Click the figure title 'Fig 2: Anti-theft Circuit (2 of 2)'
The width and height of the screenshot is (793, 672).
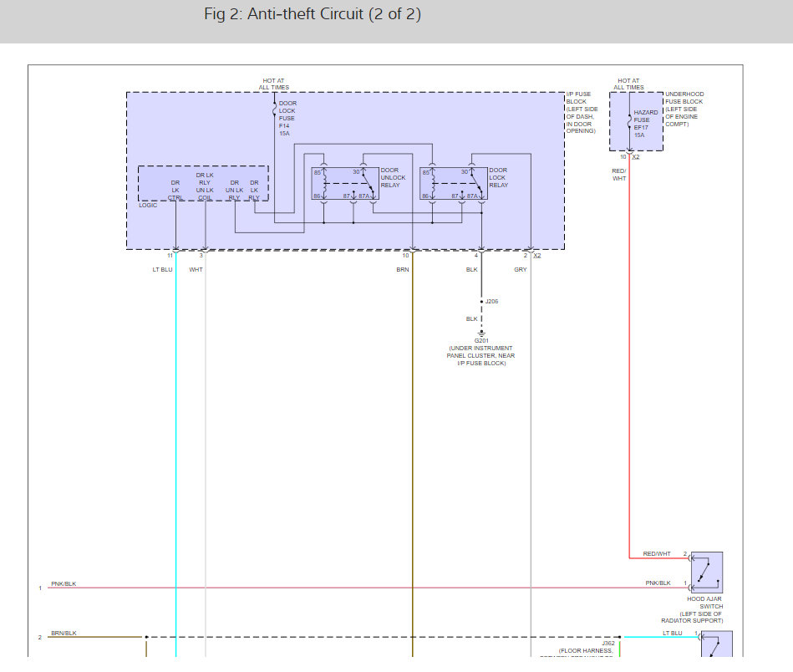tap(313, 14)
